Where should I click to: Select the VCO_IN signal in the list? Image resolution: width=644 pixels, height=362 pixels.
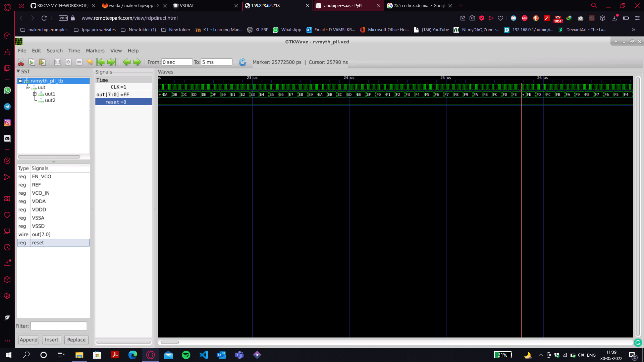[x=41, y=193]
